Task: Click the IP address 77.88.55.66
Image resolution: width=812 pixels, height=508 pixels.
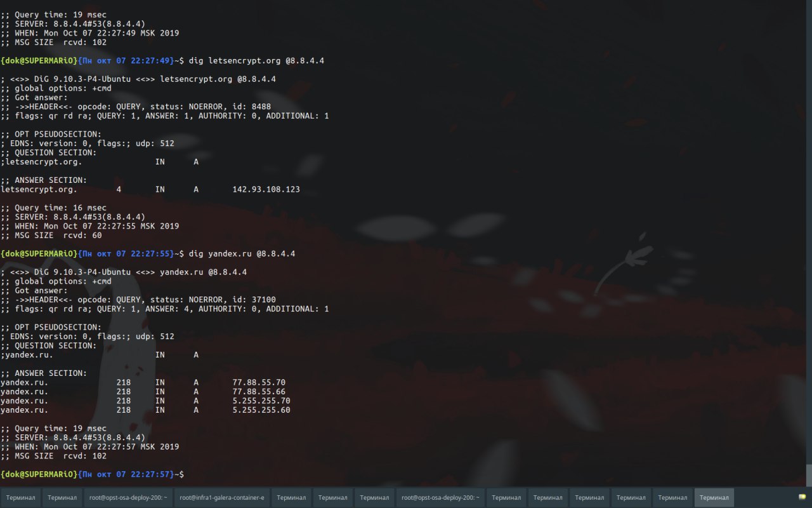Action: point(259,392)
